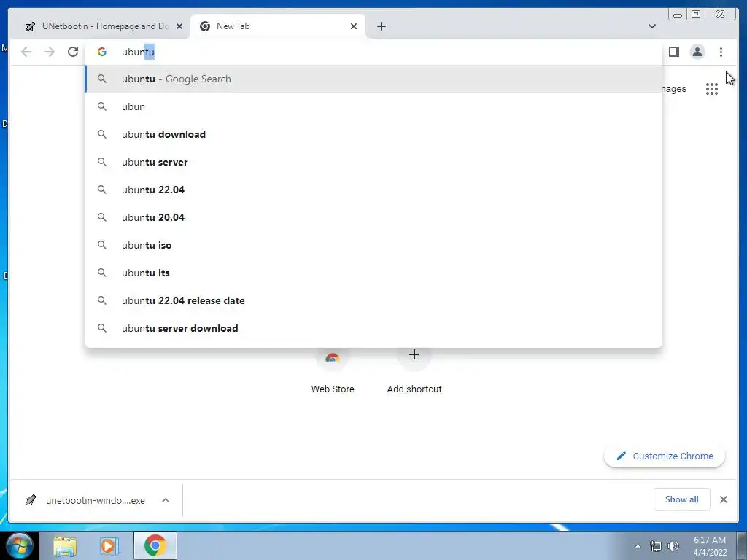Click Customize Chrome button
The image size is (747, 560).
pyautogui.click(x=665, y=456)
